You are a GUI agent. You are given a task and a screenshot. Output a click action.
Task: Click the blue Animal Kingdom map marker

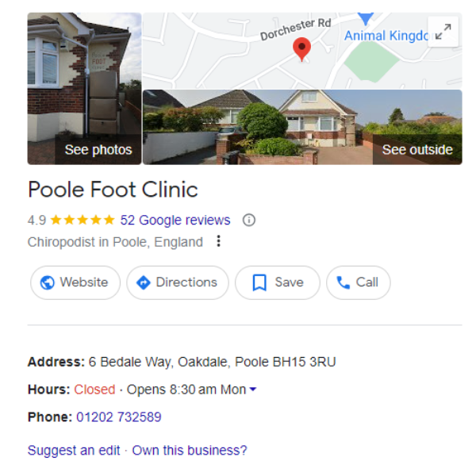pyautogui.click(x=366, y=18)
